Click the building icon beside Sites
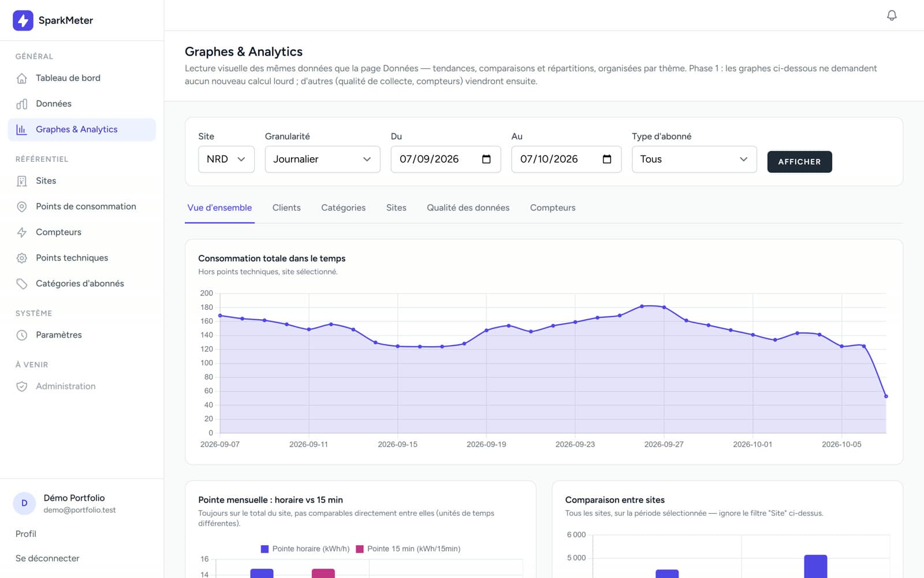 click(22, 181)
